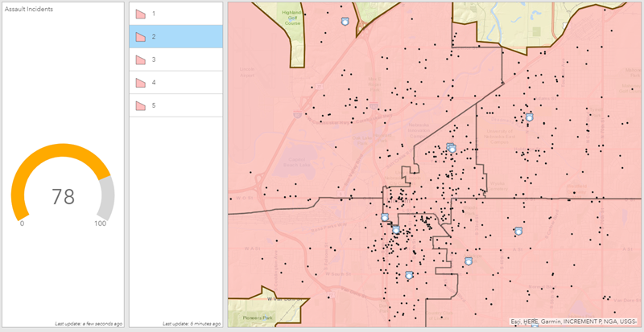The height and width of the screenshot is (332, 644).
Task: Click the Oak Lake Park map label
Action: tap(361, 141)
